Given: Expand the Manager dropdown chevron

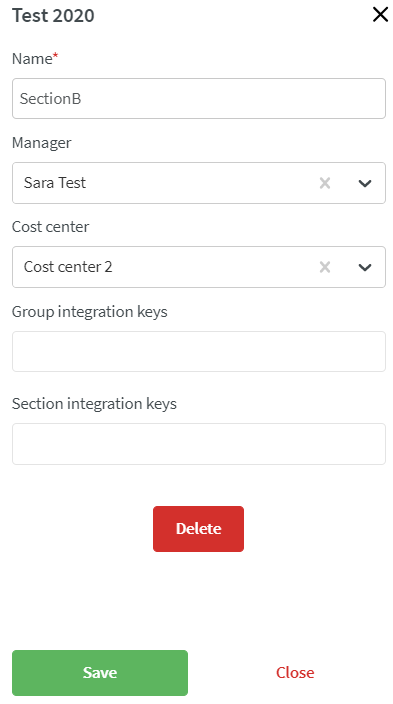Looking at the screenshot, I should [365, 183].
